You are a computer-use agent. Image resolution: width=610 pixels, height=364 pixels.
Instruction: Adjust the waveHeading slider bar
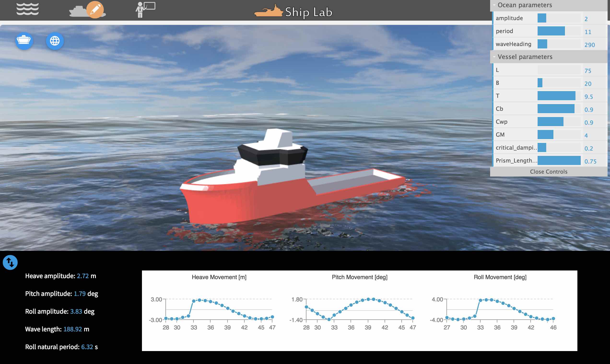point(559,44)
